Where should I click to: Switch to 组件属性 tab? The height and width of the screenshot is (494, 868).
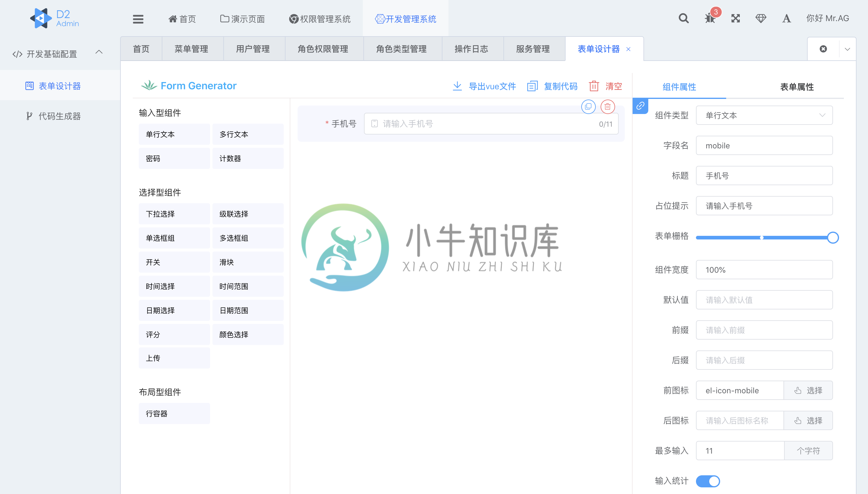coord(679,87)
